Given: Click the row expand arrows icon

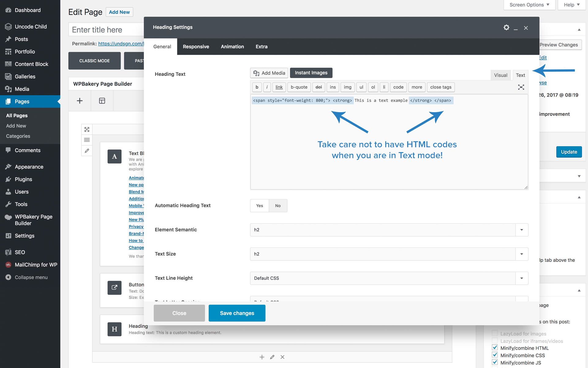Looking at the screenshot, I should pyautogui.click(x=87, y=129).
